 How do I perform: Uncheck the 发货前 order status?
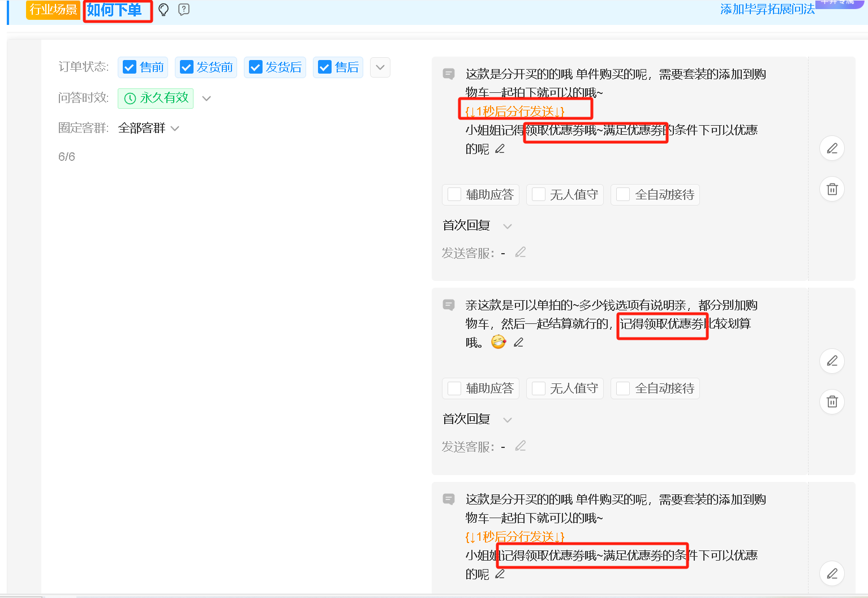coord(187,67)
